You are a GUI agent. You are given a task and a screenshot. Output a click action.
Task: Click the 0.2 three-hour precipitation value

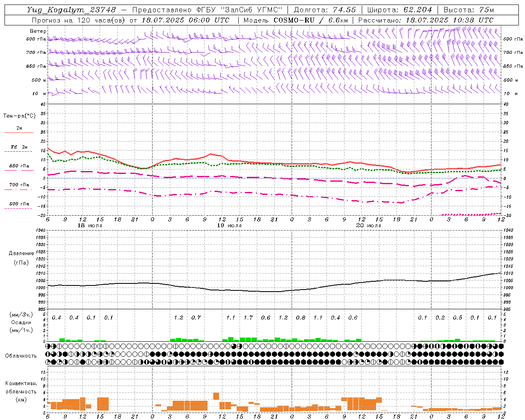pyautogui.click(x=440, y=318)
